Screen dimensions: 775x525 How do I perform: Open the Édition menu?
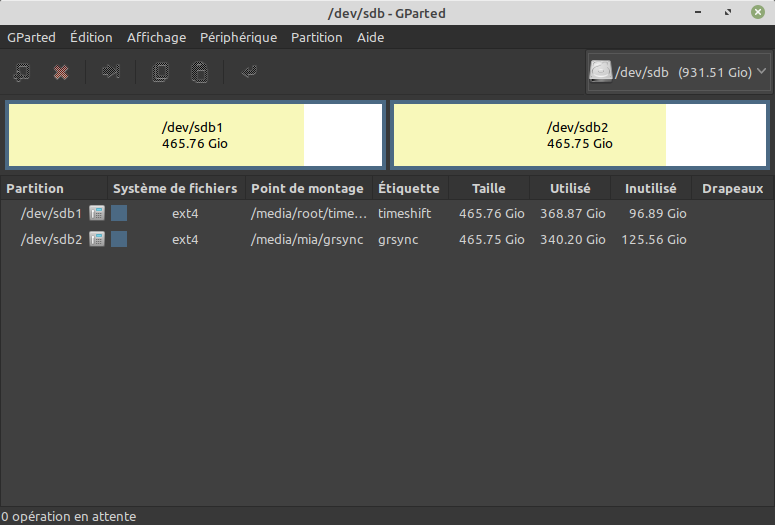click(91, 38)
